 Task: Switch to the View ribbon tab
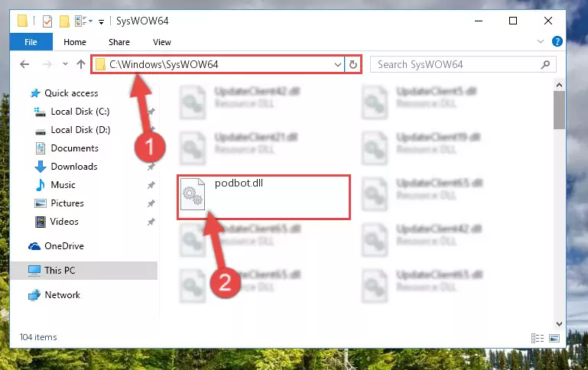161,42
